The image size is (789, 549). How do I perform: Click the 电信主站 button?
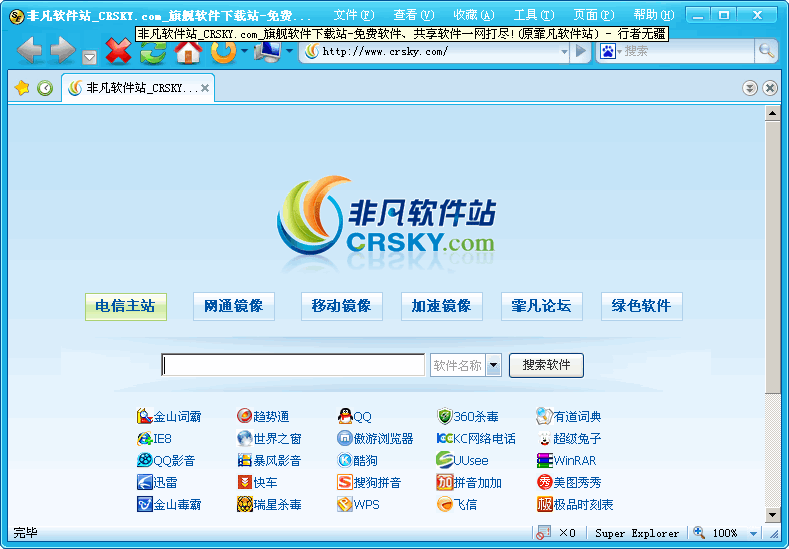[125, 306]
